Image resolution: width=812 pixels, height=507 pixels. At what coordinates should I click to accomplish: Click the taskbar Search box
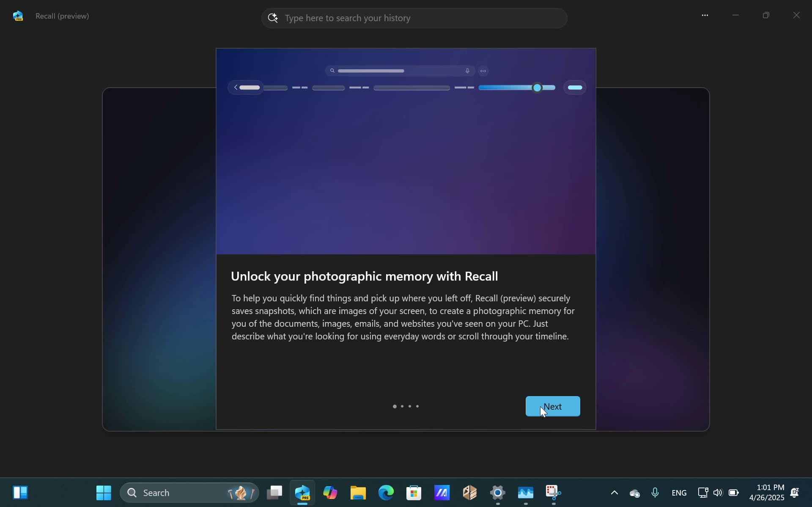tap(189, 493)
